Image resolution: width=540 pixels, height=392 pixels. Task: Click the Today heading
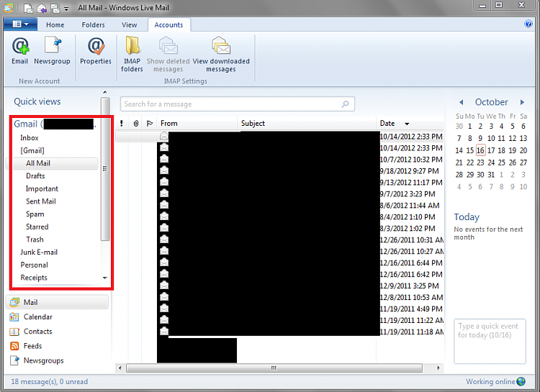click(x=467, y=217)
